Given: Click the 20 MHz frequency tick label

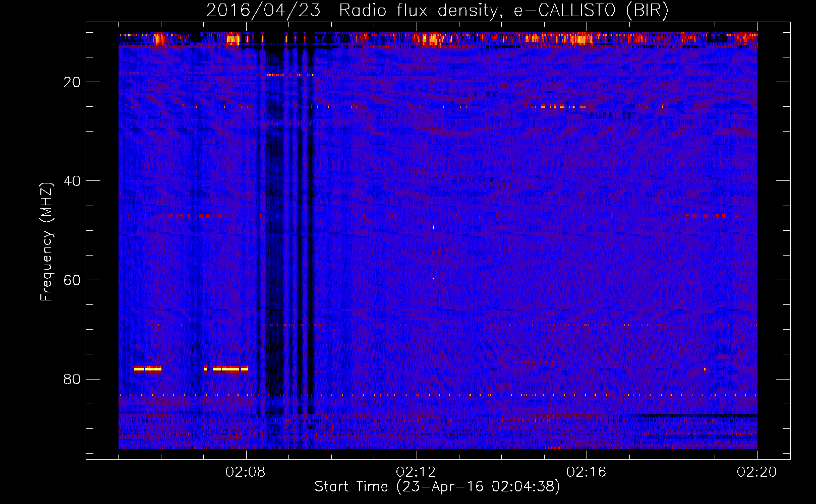Looking at the screenshot, I should 73,82.
